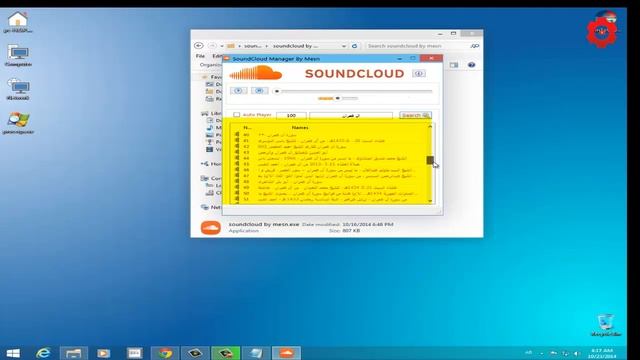640x360 pixels.
Task: Click the blue Help icon in Explorer
Action: 471,65
